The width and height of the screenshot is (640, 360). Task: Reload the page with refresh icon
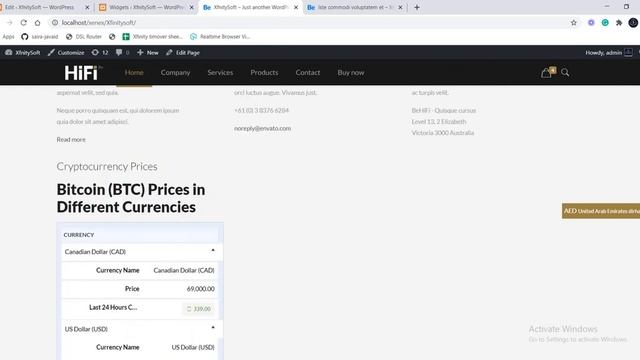point(24,23)
